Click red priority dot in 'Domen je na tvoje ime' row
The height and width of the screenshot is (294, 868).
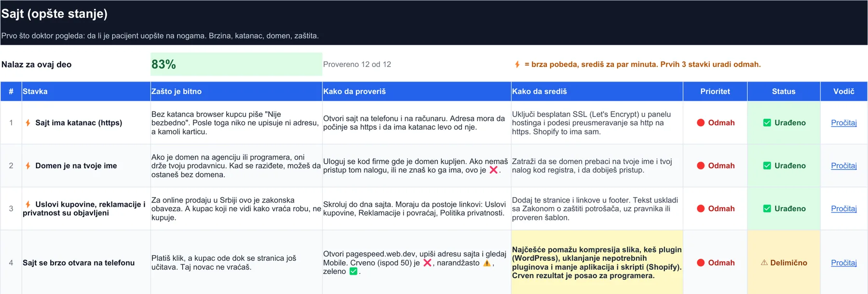tap(701, 166)
